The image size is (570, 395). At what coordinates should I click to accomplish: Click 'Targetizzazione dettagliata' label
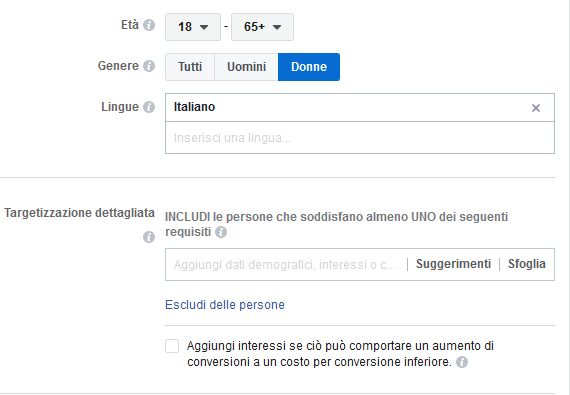pos(79,213)
